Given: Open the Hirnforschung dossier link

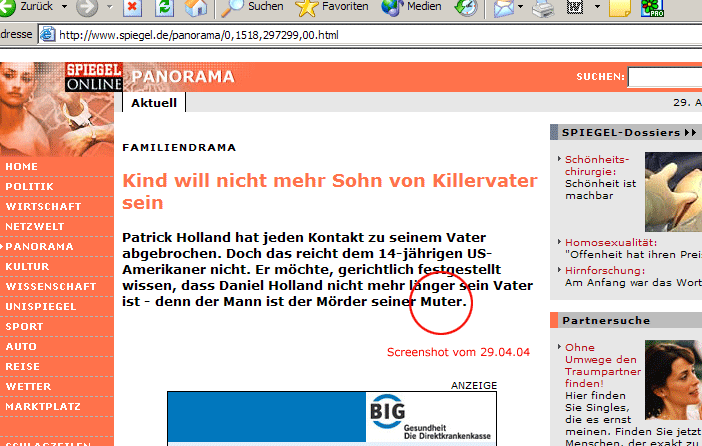Looking at the screenshot, I should pos(605,270).
